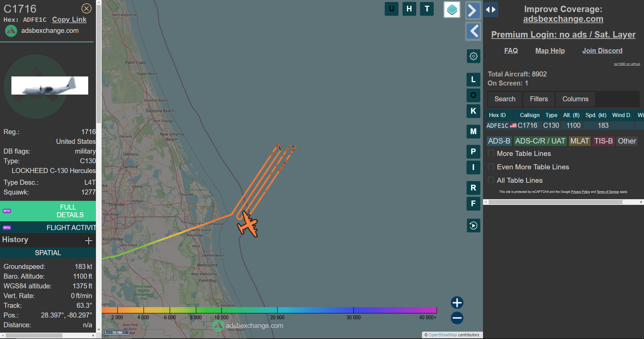Toggle the ADS-B source filter
This screenshot has height=339, width=644.
499,141
